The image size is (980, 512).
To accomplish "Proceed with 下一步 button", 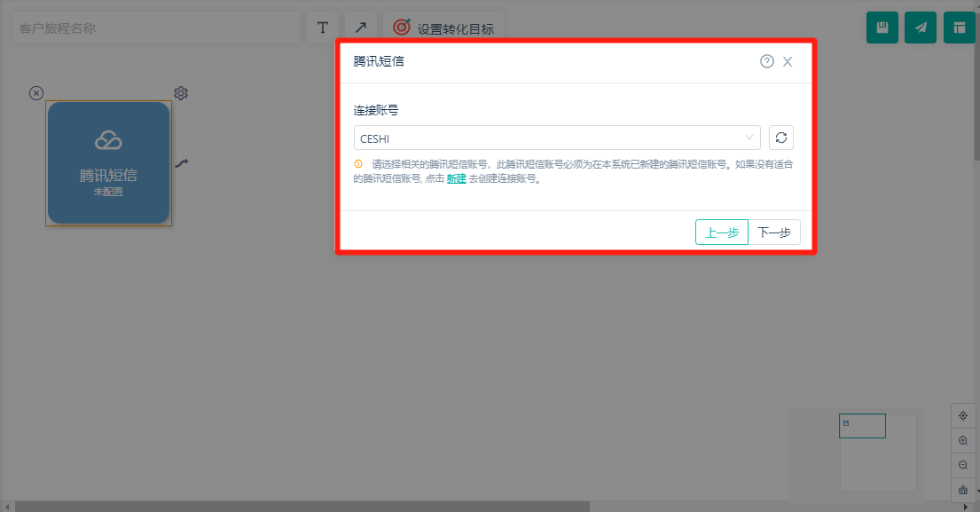I will pos(774,232).
